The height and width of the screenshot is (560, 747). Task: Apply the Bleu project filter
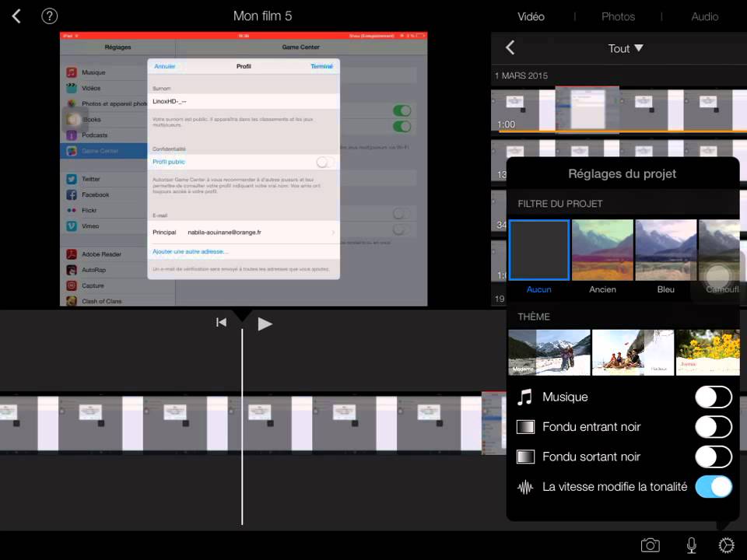point(665,250)
